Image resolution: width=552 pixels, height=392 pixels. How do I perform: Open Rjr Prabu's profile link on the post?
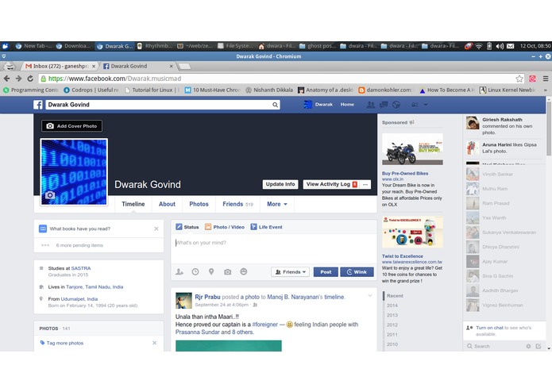click(x=208, y=297)
